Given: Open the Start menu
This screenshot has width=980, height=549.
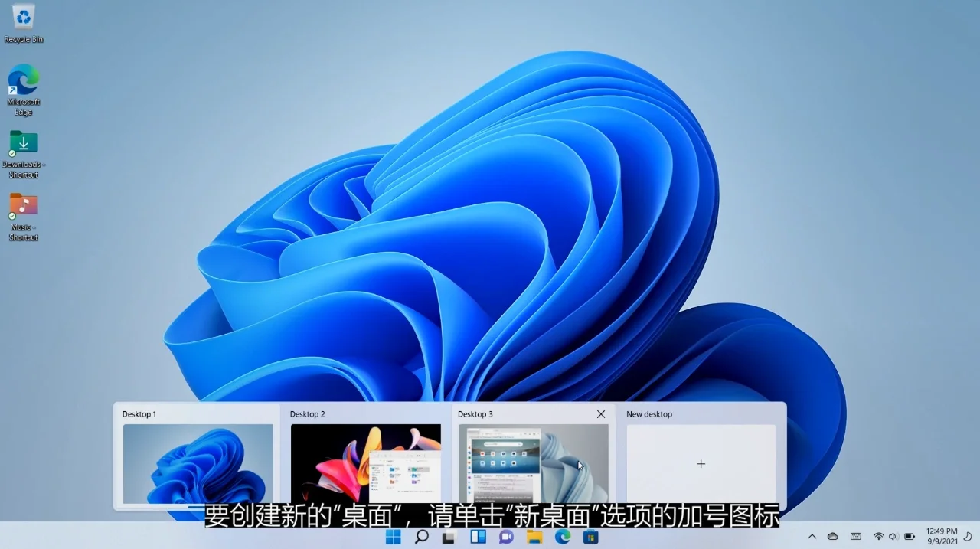Looking at the screenshot, I should [392, 537].
